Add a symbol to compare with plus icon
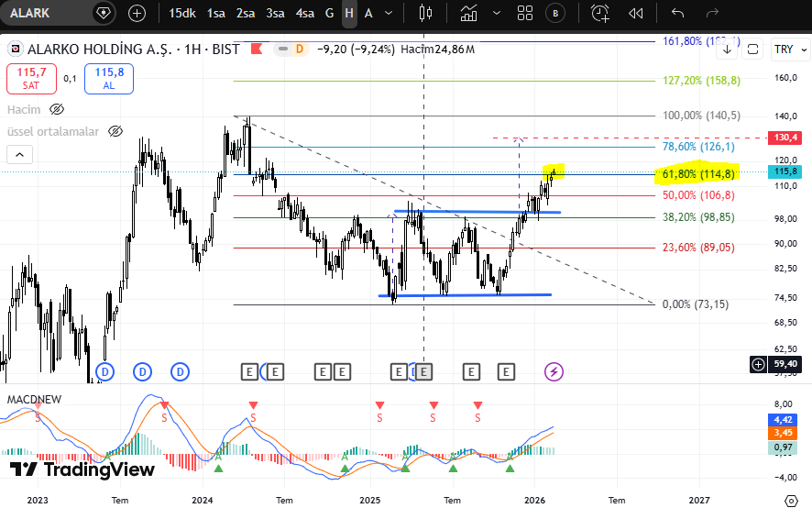This screenshot has width=812, height=508. click(x=137, y=13)
